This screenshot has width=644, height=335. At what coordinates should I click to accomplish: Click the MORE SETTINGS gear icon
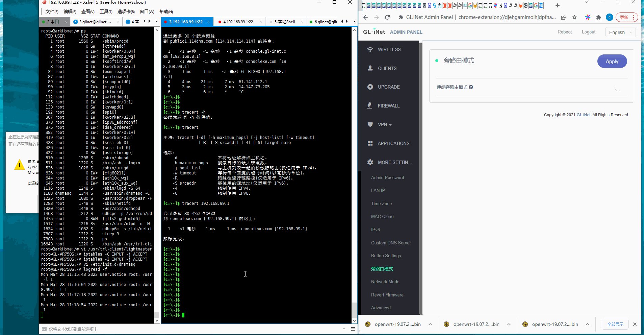pos(370,162)
